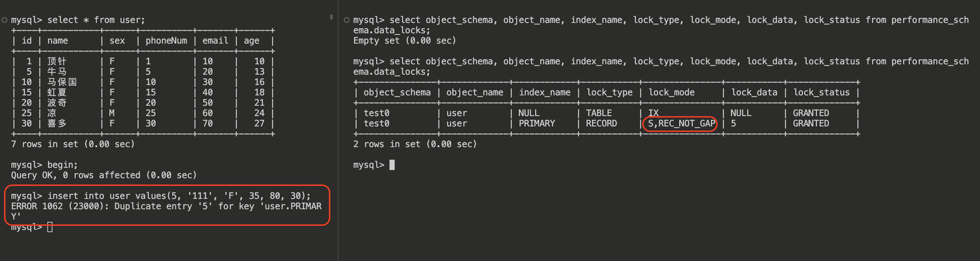
Task: Click the 2 rows in set message
Action: [x=415, y=144]
